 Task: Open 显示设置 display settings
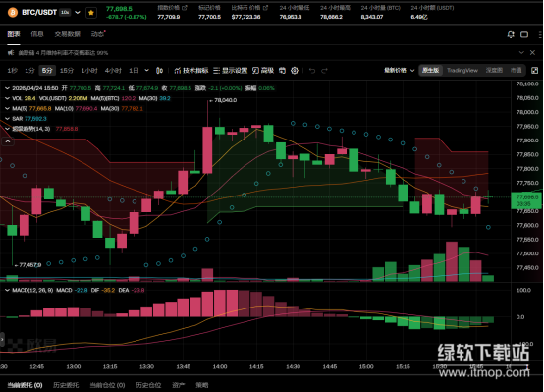[x=230, y=71]
